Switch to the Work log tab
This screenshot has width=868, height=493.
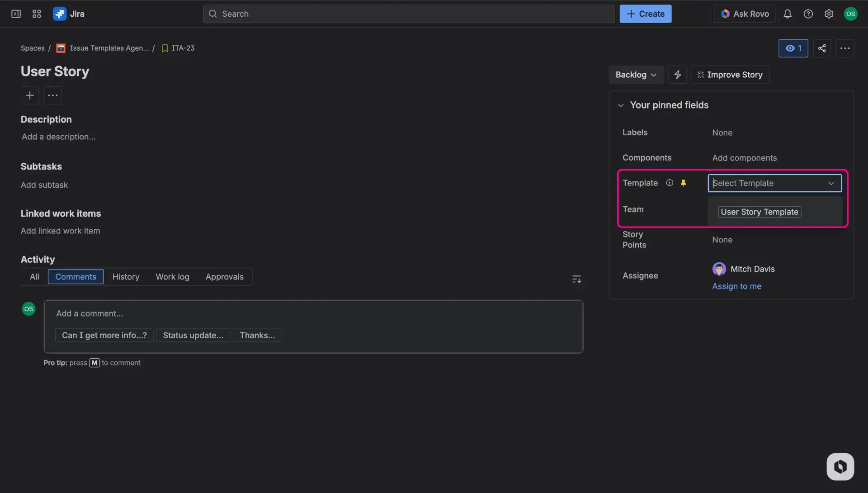(x=172, y=277)
